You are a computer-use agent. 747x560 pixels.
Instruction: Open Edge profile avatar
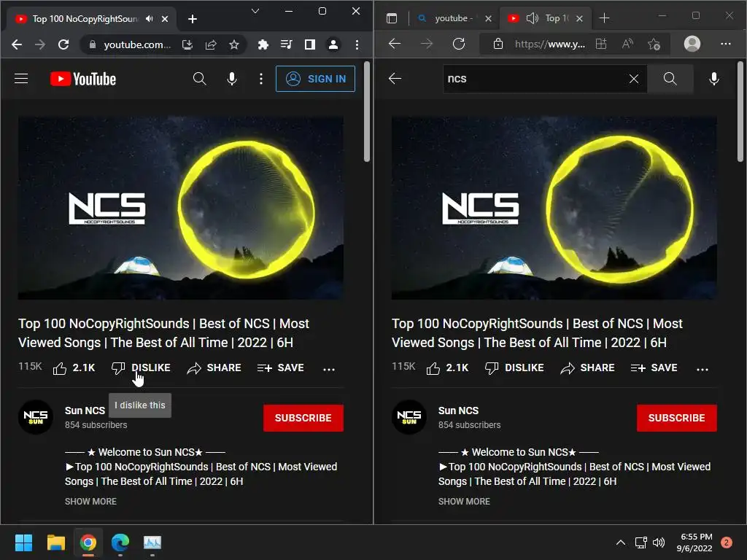click(692, 44)
